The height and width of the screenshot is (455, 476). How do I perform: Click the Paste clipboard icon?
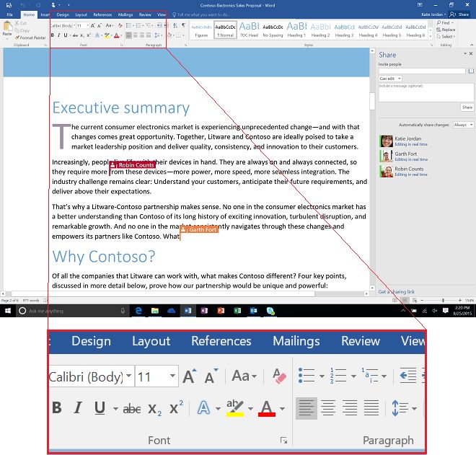[7, 27]
